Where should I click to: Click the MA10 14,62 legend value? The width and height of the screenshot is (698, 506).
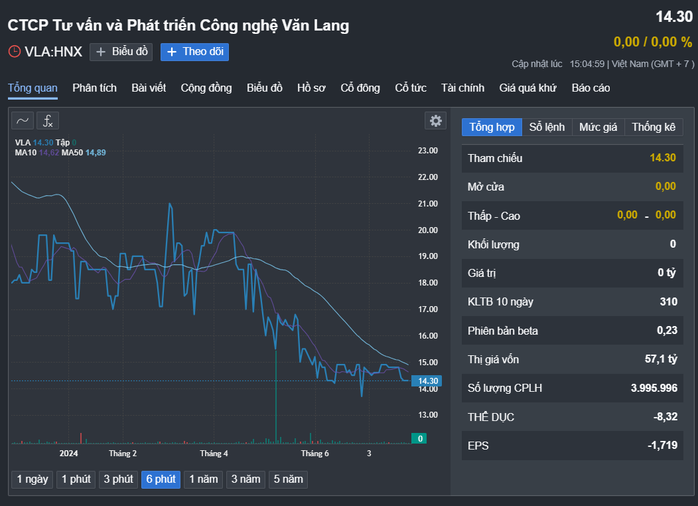coord(49,153)
